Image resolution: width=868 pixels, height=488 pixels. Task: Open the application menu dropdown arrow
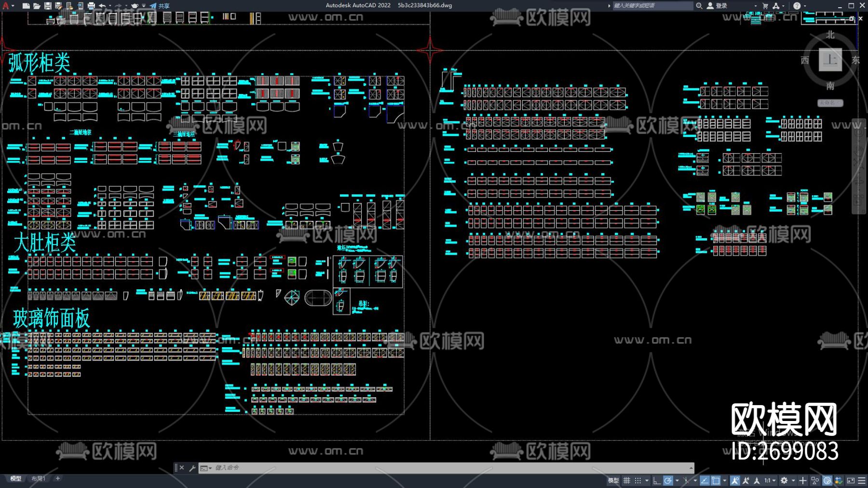[13, 6]
